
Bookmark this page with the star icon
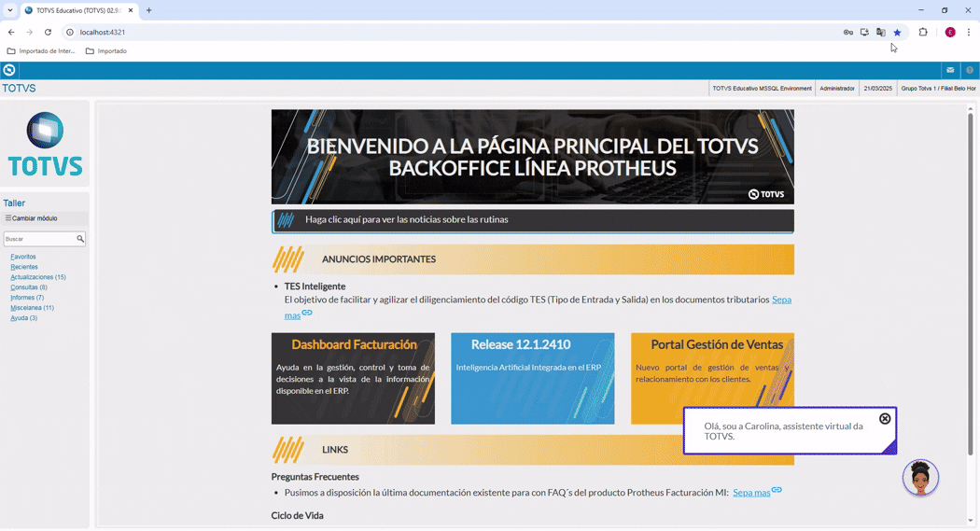click(x=897, y=33)
